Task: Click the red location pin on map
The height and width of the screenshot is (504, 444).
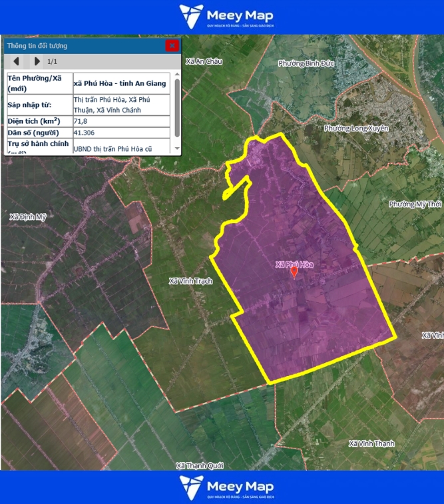Action: (x=294, y=272)
